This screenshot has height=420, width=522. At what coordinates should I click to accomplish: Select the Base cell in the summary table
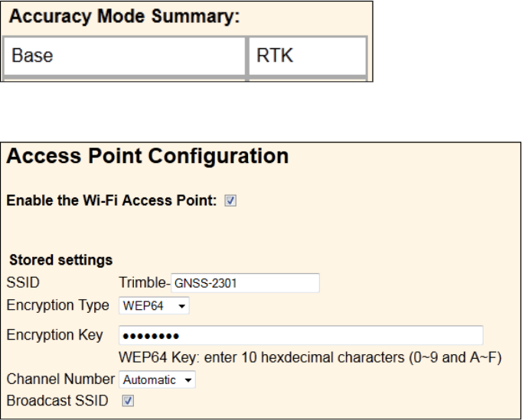click(x=123, y=56)
